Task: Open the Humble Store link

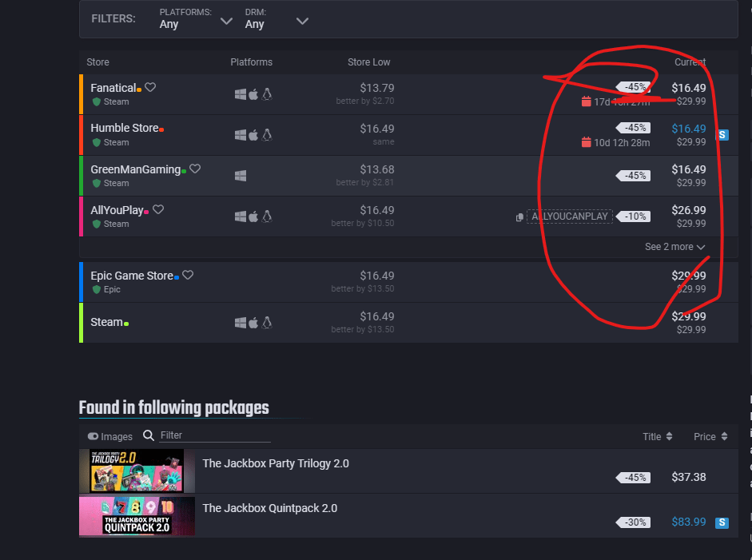Action: pyautogui.click(x=125, y=128)
